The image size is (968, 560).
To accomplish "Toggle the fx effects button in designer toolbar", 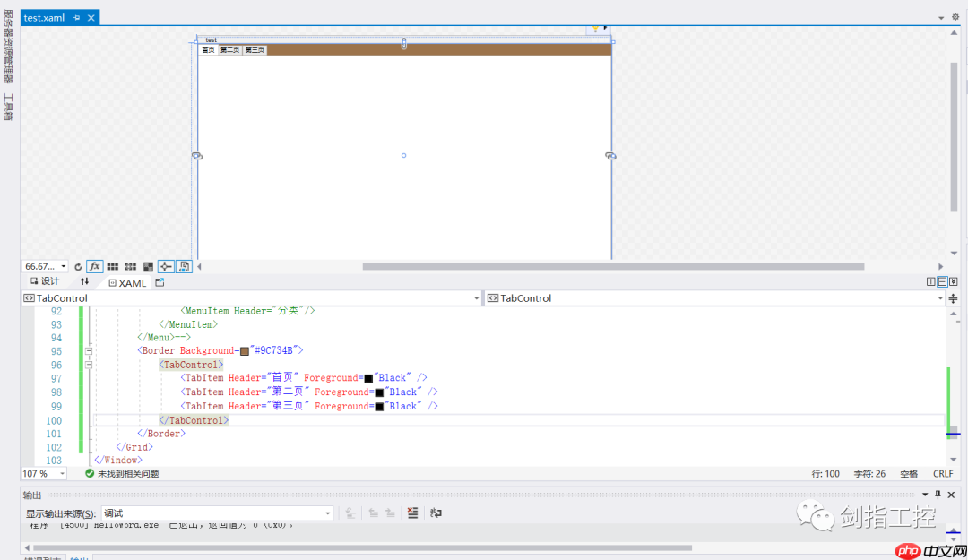I will click(94, 266).
